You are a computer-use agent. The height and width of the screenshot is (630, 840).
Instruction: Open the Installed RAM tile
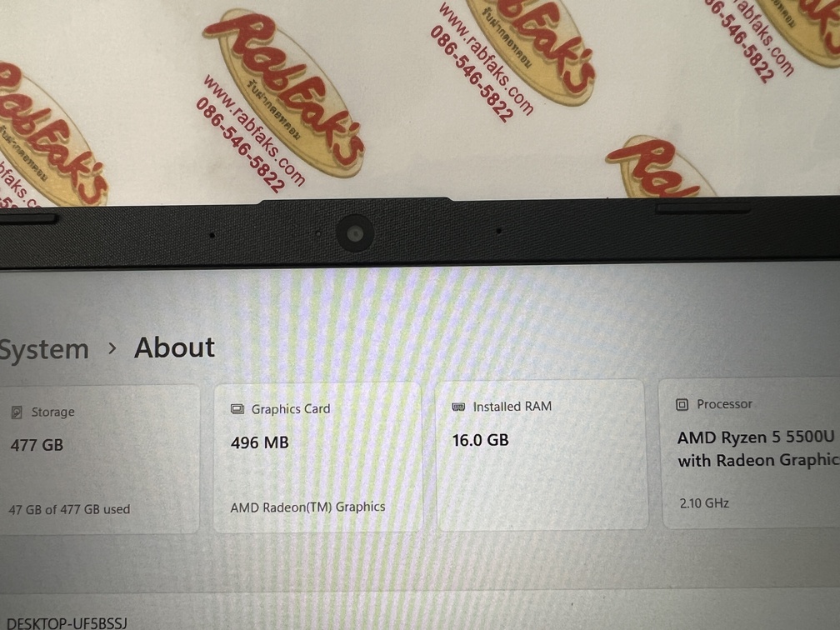[542, 455]
